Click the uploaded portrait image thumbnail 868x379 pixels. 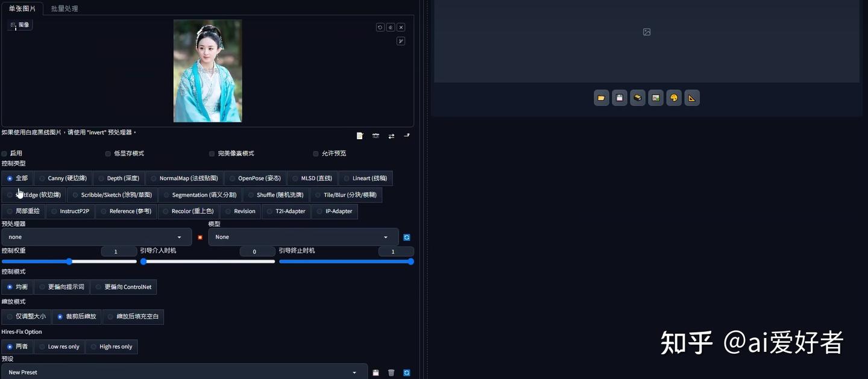click(207, 71)
